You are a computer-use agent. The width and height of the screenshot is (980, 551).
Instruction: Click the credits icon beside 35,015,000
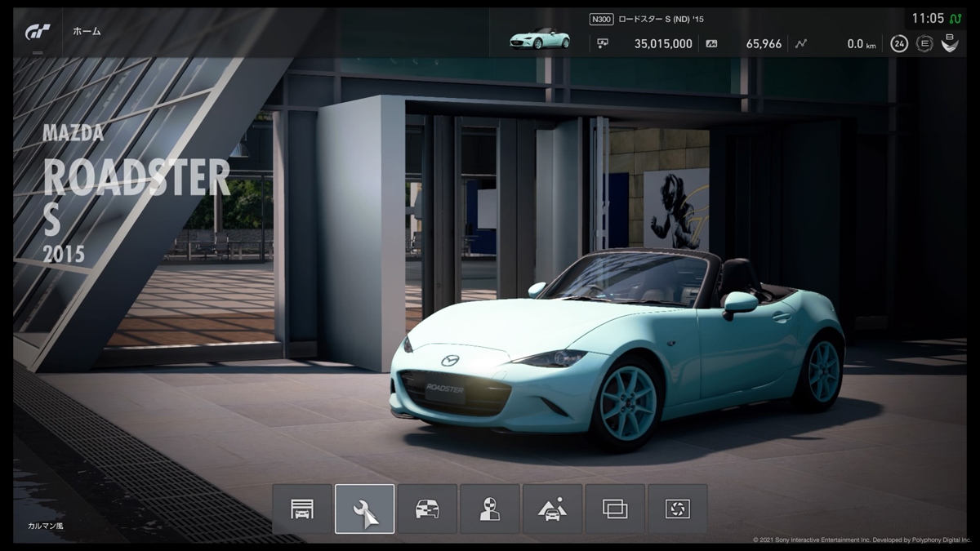(x=604, y=44)
